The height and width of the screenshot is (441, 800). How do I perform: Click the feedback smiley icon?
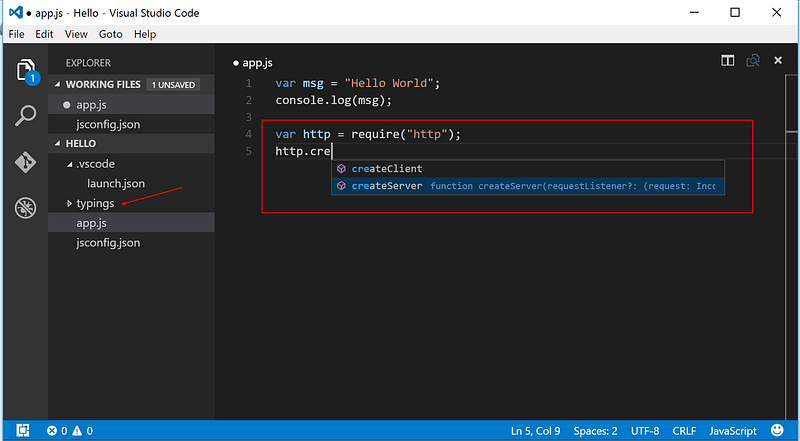(x=777, y=430)
